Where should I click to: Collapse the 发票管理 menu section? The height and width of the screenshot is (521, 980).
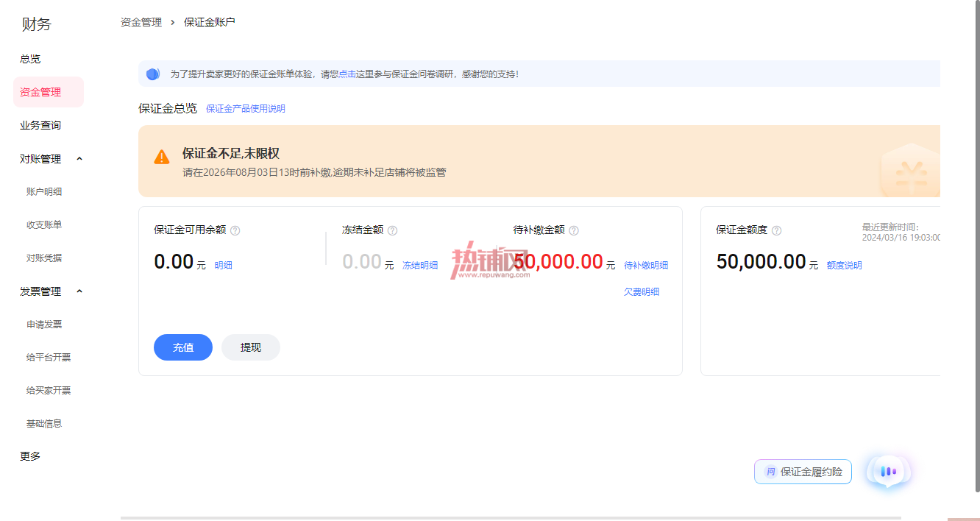(80, 291)
